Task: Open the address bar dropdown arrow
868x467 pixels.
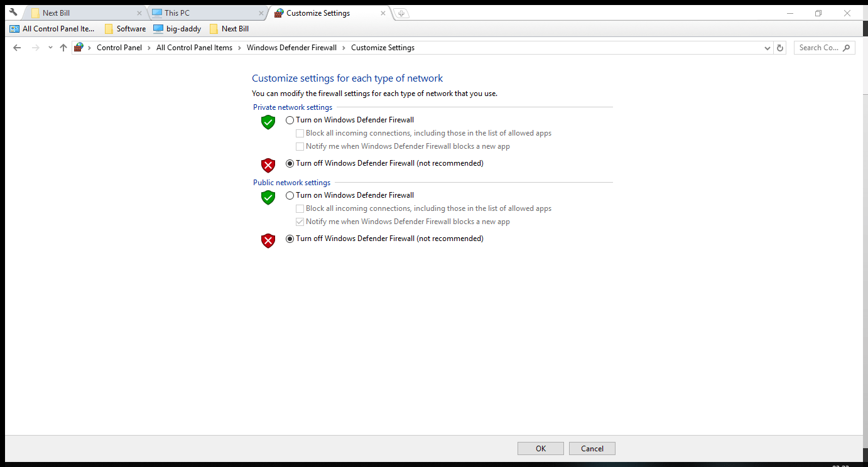Action: coord(767,47)
